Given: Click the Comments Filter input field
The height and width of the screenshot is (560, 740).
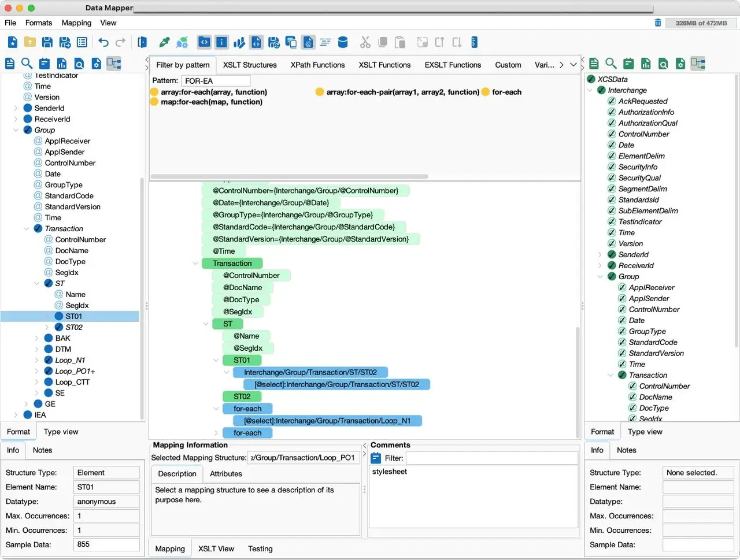Looking at the screenshot, I should click(491, 458).
